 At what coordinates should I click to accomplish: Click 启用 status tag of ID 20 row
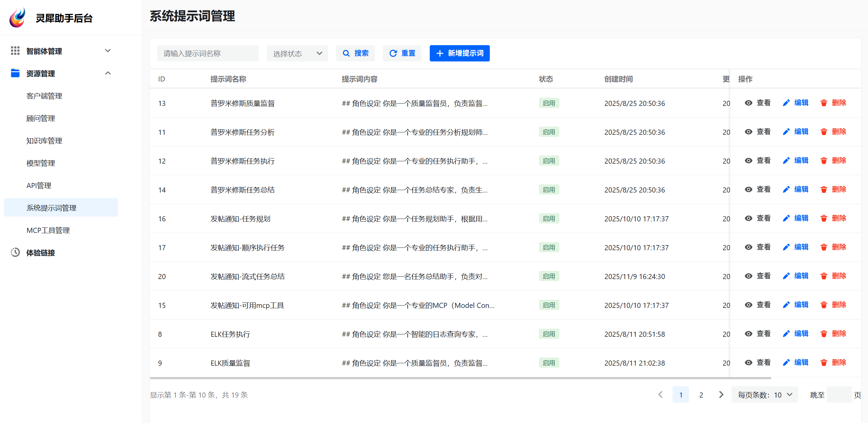point(548,276)
